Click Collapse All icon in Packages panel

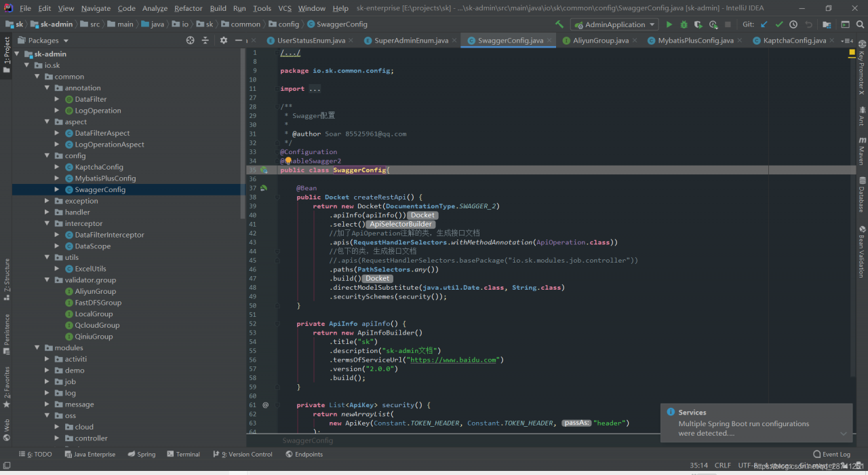(x=205, y=40)
